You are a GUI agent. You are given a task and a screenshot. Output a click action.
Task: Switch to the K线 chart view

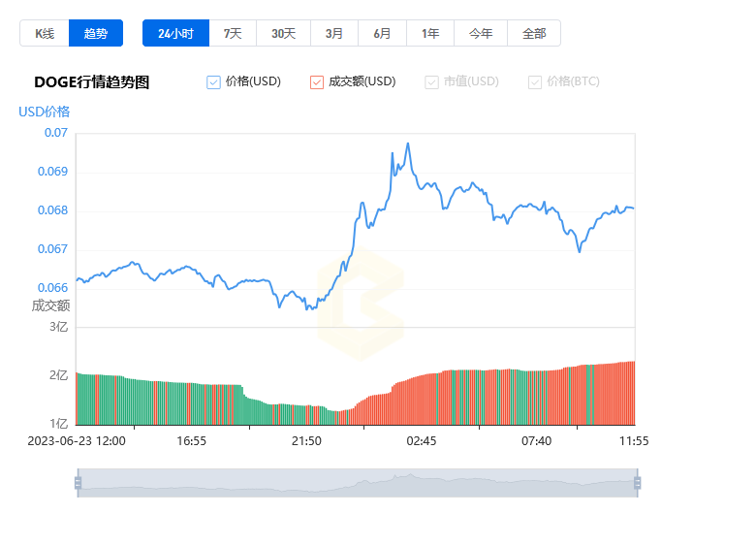[45, 33]
